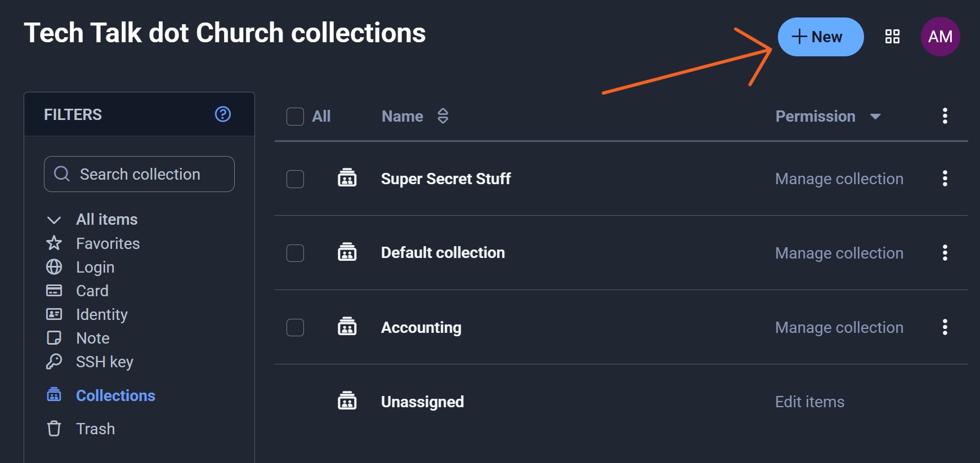Open the Unassigned collection

pos(423,402)
